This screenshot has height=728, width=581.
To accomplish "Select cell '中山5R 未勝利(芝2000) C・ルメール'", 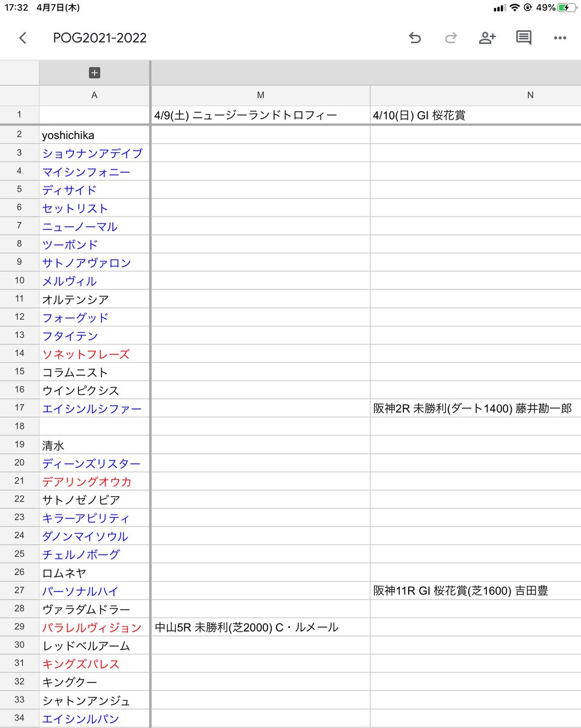I will point(260,627).
